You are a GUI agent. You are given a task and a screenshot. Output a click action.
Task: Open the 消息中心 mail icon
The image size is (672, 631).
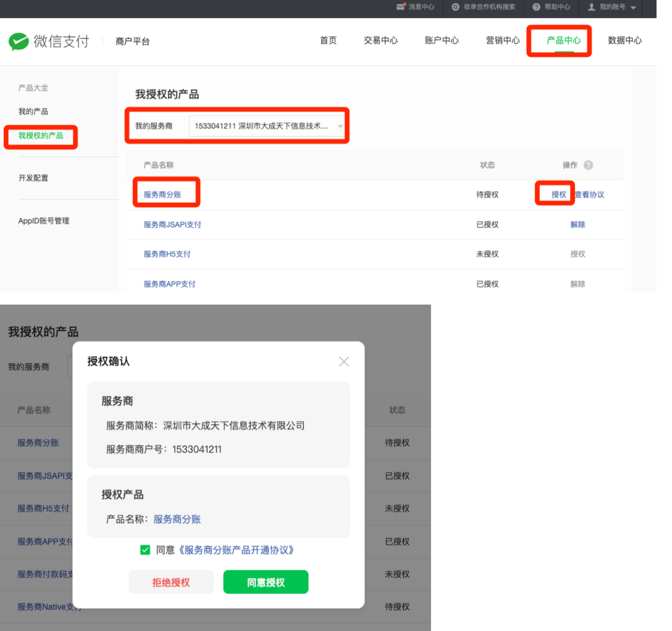pyautogui.click(x=401, y=7)
